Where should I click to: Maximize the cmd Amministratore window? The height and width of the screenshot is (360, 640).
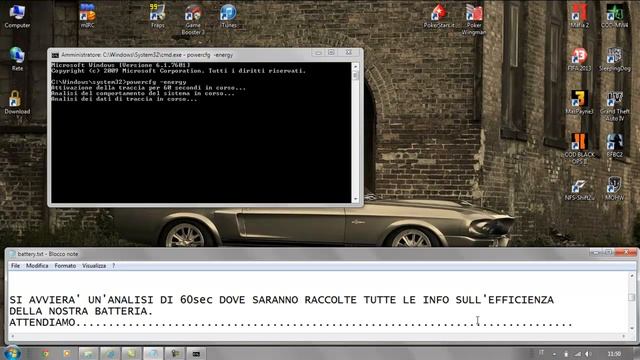click(x=331, y=53)
